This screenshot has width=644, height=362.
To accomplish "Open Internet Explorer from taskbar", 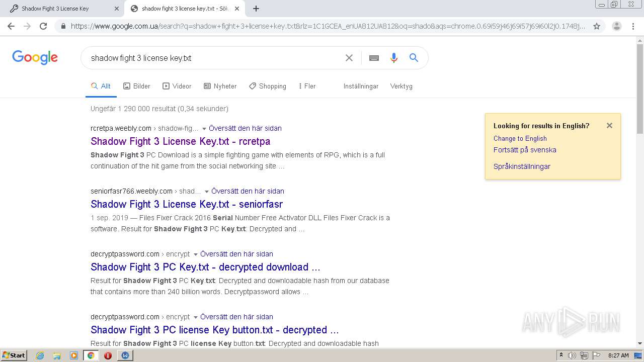I will (40, 355).
